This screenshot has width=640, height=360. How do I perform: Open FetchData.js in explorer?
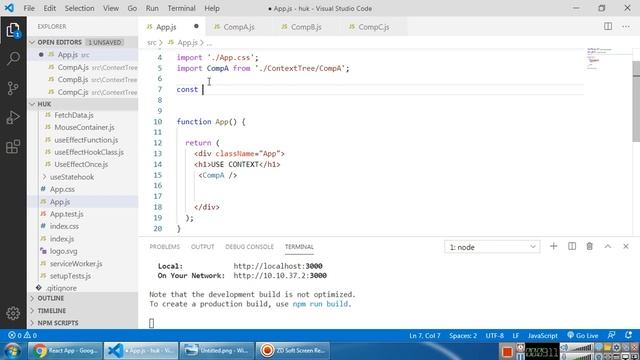point(74,115)
